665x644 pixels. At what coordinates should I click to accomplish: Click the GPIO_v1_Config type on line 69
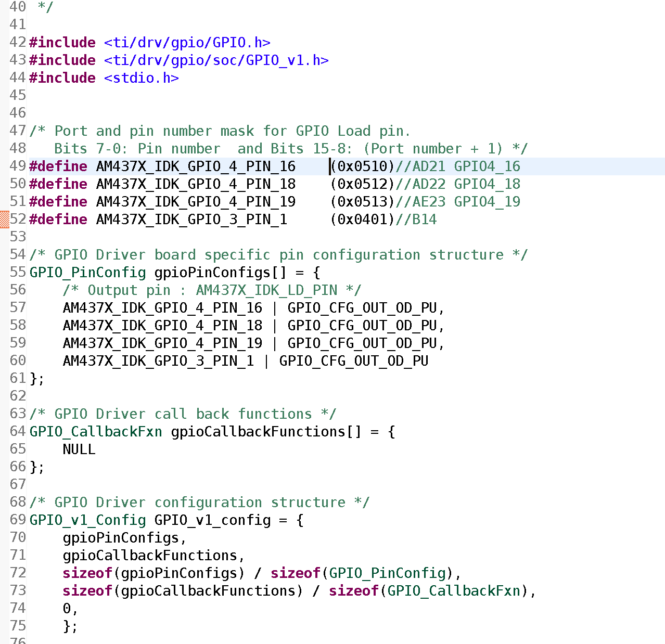coord(87,520)
